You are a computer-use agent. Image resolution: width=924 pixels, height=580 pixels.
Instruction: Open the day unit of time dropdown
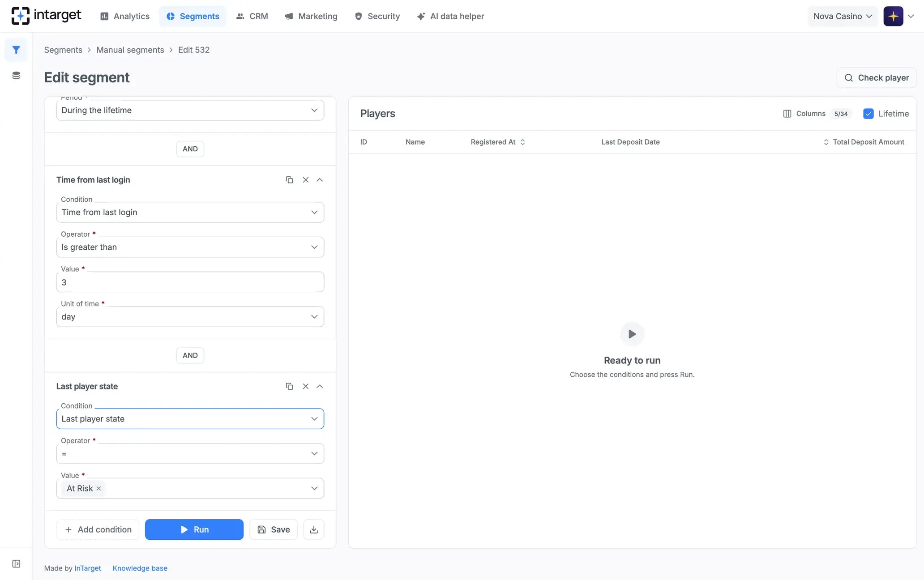click(x=190, y=316)
